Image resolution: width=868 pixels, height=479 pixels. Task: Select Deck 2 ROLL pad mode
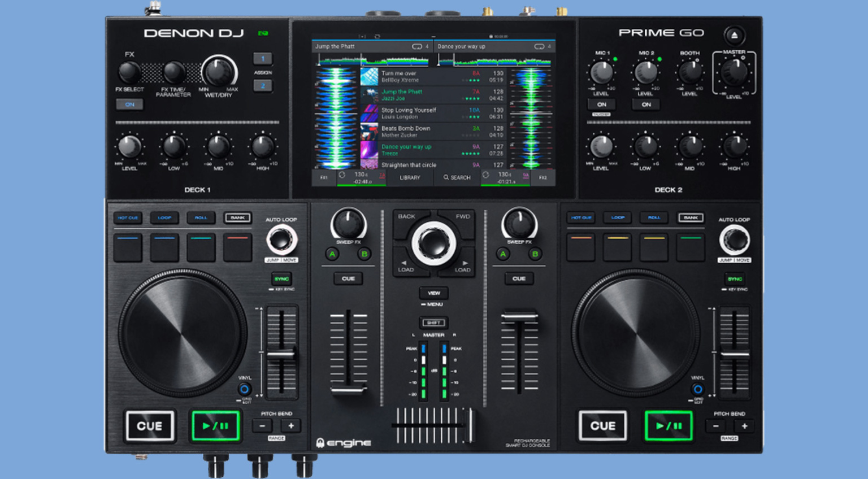[654, 217]
